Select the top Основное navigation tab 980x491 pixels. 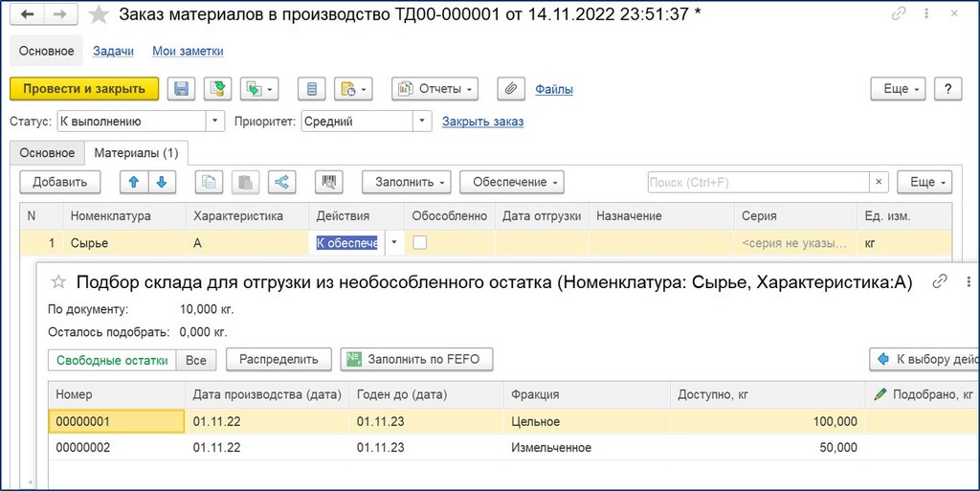point(46,52)
